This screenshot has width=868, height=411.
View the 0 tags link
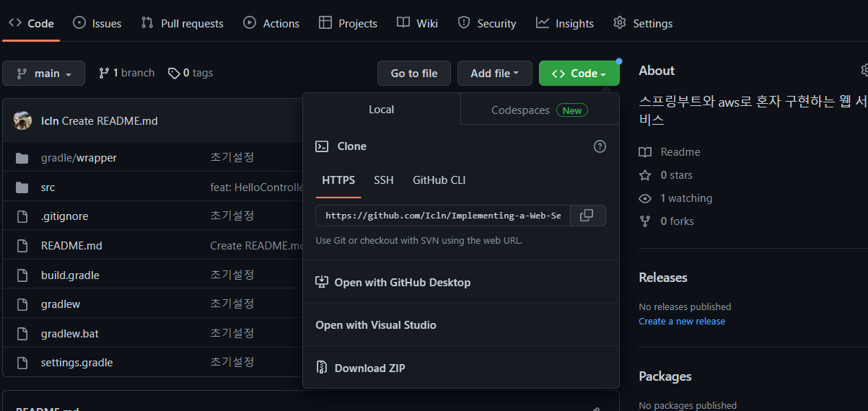pyautogui.click(x=190, y=73)
